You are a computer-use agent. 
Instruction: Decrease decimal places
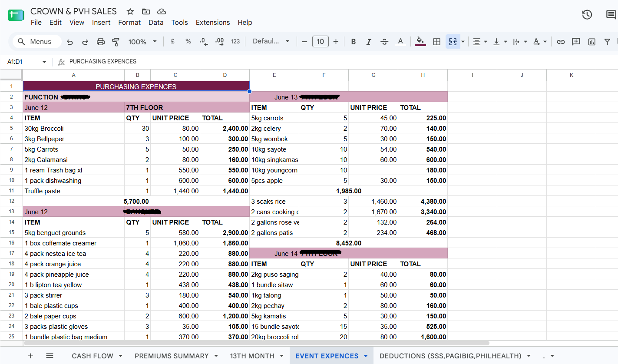204,42
